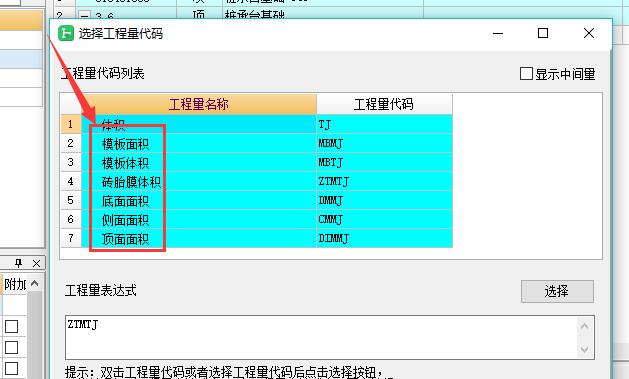The image size is (629, 379).
Task: Click the DIMMJ code cell
Action: tap(384, 239)
